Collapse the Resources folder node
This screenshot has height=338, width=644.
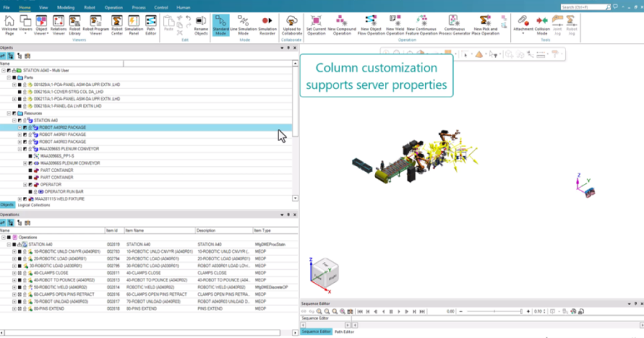click(x=9, y=113)
